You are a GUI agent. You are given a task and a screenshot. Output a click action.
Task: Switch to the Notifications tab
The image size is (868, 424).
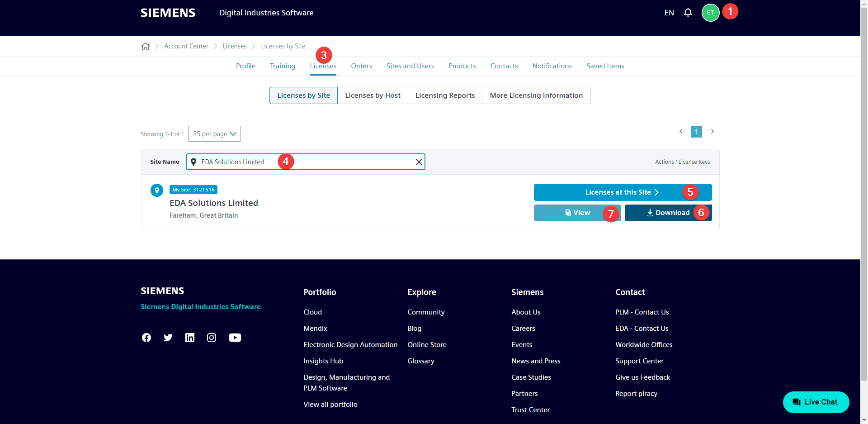pos(552,66)
